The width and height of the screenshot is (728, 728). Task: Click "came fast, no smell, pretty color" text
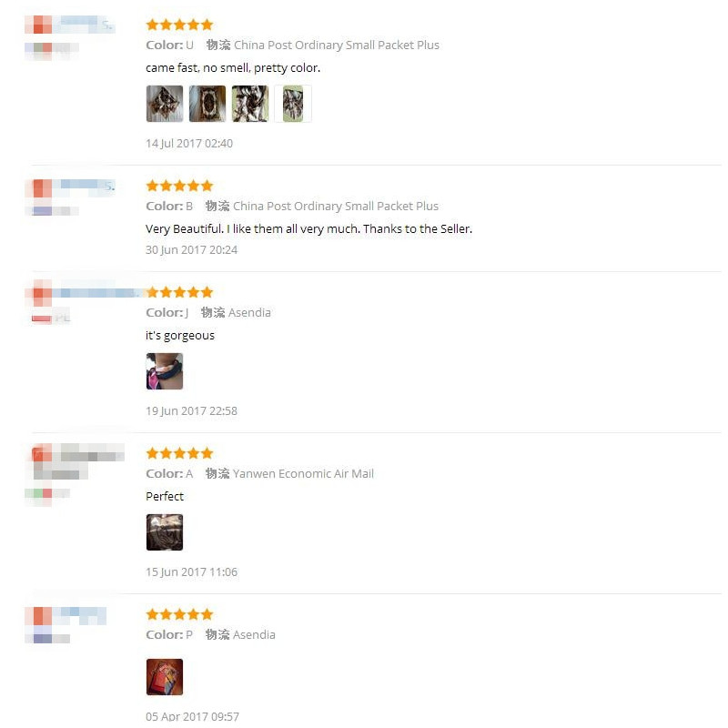[x=233, y=67]
